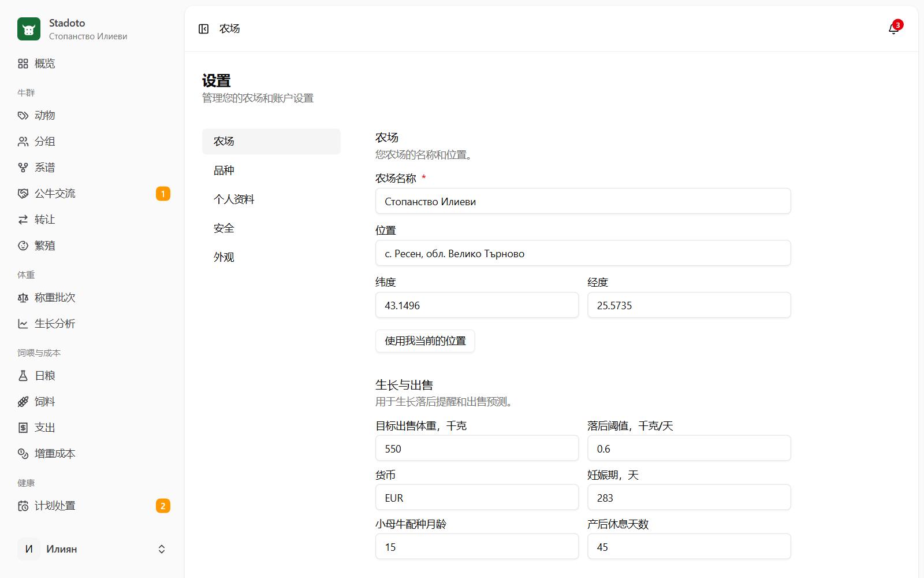
Task: Click the 目标出售体重 field with 550
Action: [477, 449]
